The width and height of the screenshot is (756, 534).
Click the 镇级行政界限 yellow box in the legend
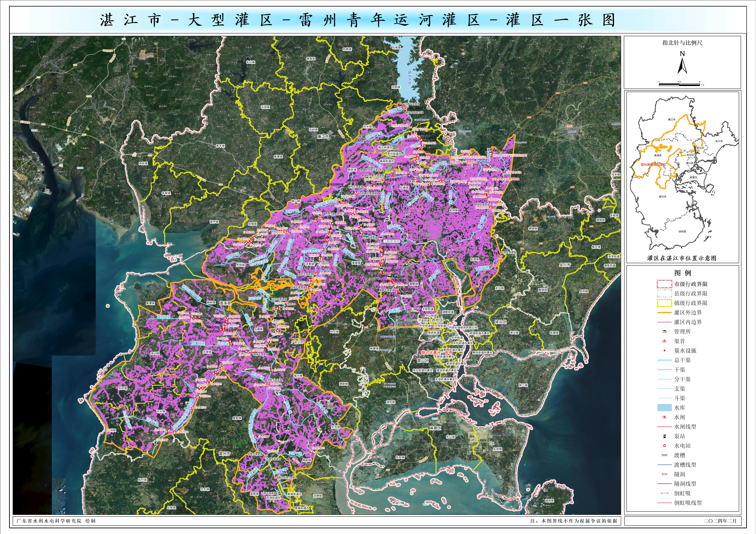click(x=664, y=303)
